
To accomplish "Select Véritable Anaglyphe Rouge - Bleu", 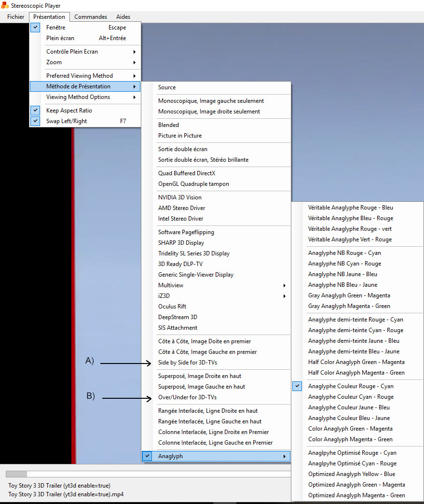I will pos(351,208).
